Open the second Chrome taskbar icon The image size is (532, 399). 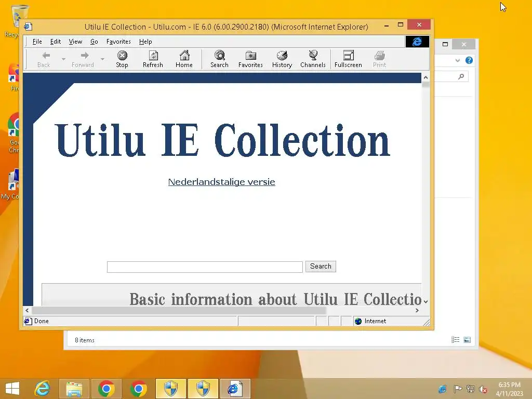[x=138, y=389]
